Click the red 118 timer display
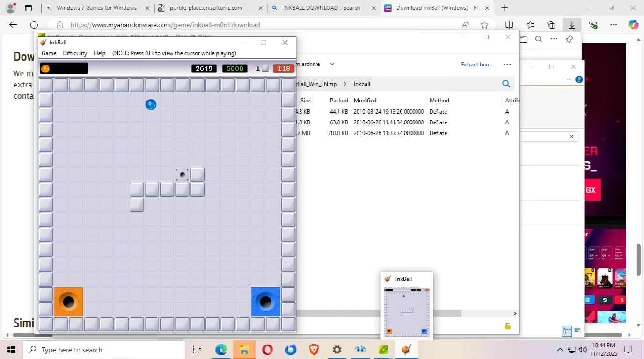644x359 pixels. pos(284,68)
